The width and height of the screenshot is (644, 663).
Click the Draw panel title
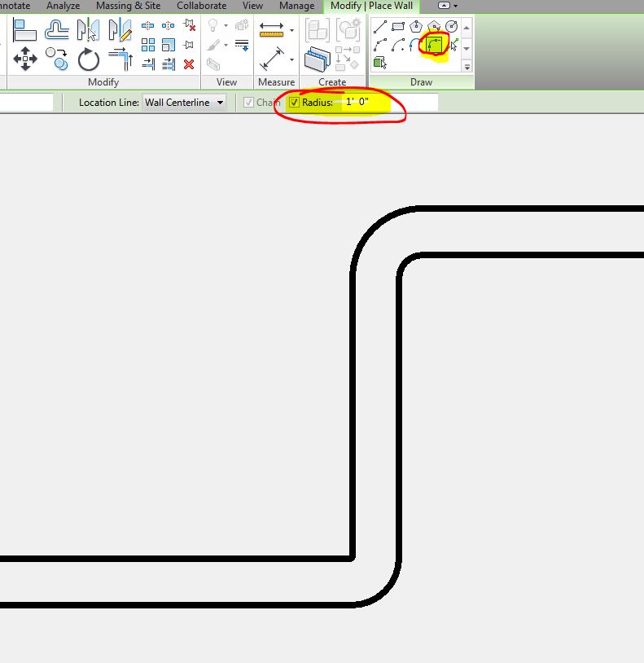(x=421, y=82)
